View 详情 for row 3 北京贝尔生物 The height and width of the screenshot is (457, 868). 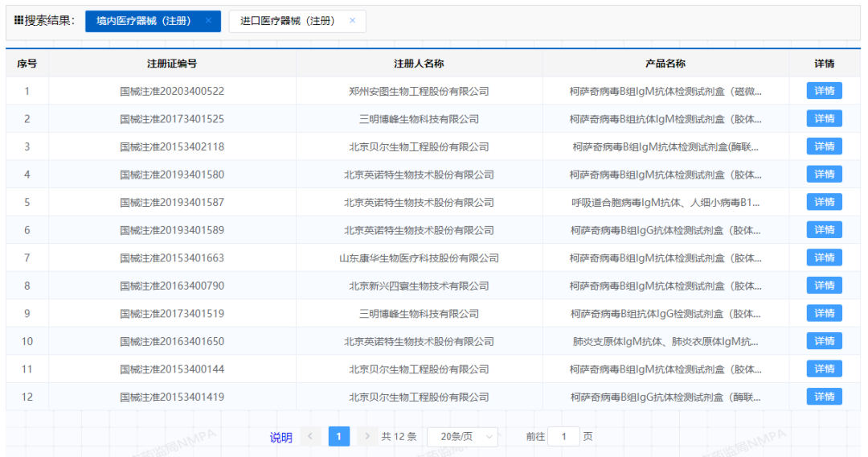click(824, 146)
